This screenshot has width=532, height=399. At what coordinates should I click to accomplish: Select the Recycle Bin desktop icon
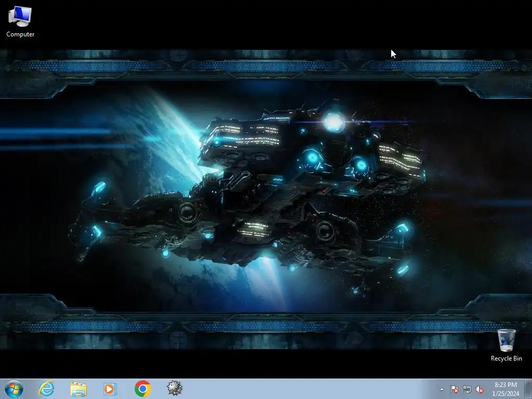tap(506, 345)
